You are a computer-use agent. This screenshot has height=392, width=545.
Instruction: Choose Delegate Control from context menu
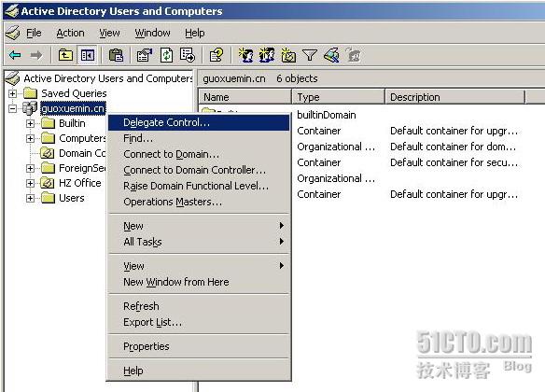point(199,122)
